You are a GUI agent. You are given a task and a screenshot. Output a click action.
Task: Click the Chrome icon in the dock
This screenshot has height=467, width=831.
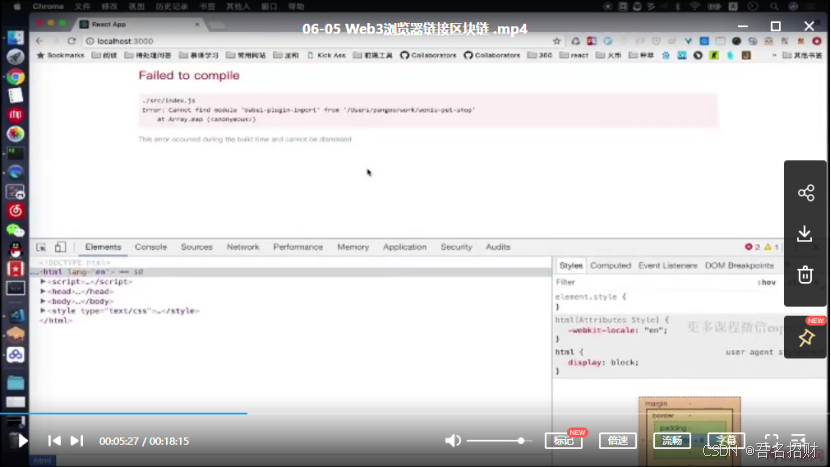(15, 77)
